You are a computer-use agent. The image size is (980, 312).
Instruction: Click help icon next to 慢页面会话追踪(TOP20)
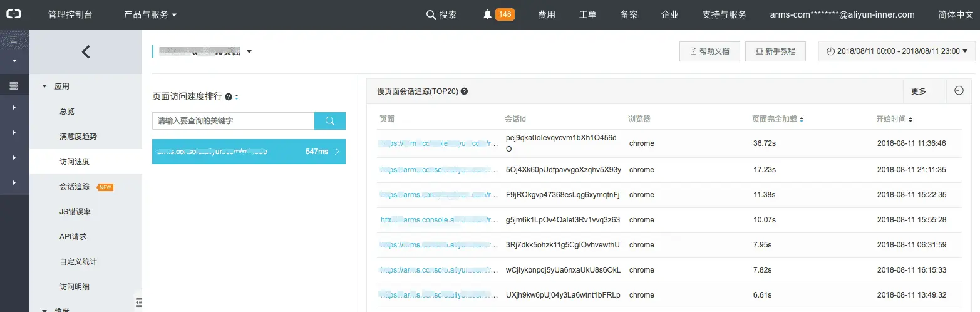coord(465,91)
